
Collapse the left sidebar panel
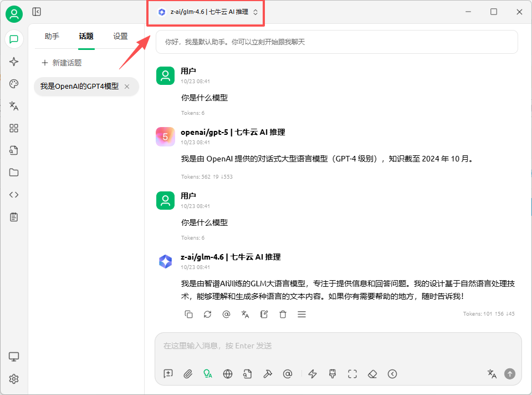tap(37, 12)
